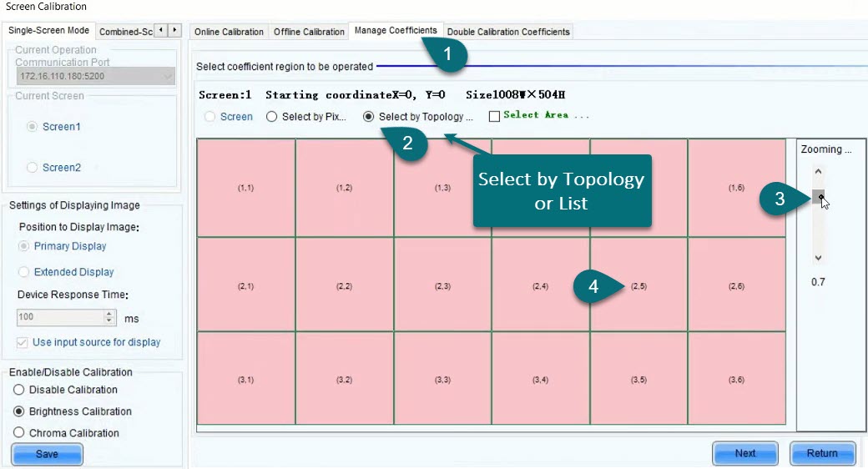
Task: Select Chroma Calibration option
Action: point(18,433)
